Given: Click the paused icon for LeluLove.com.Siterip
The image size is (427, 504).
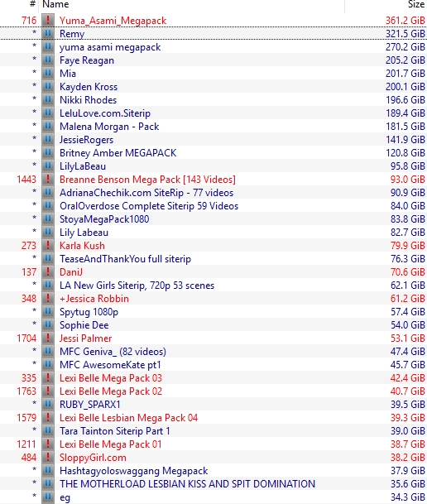Looking at the screenshot, I should click(x=48, y=113).
